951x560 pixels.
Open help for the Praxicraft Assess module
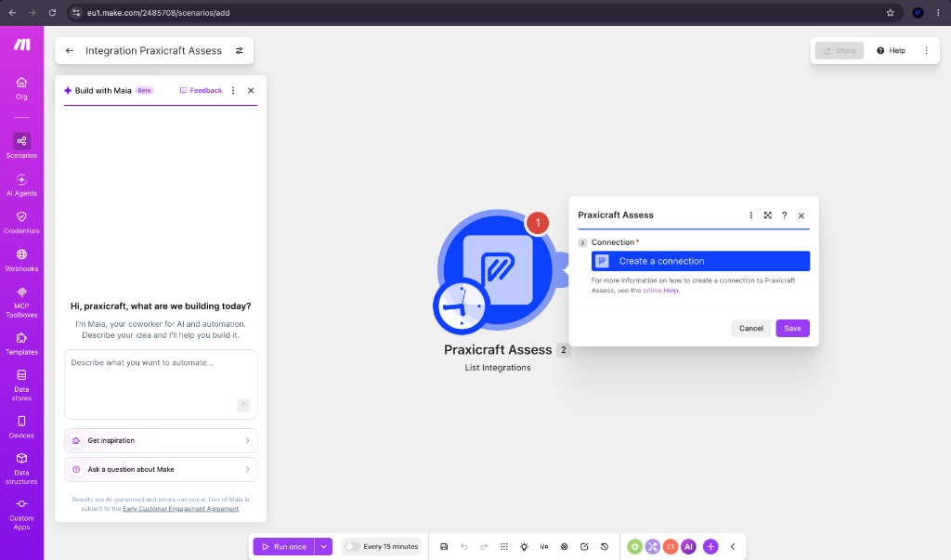pos(784,215)
